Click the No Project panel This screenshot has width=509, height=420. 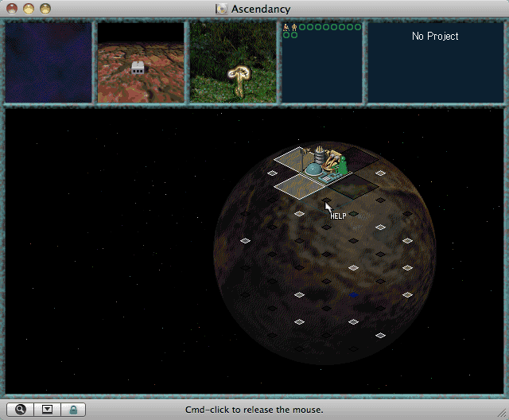pyautogui.click(x=435, y=62)
